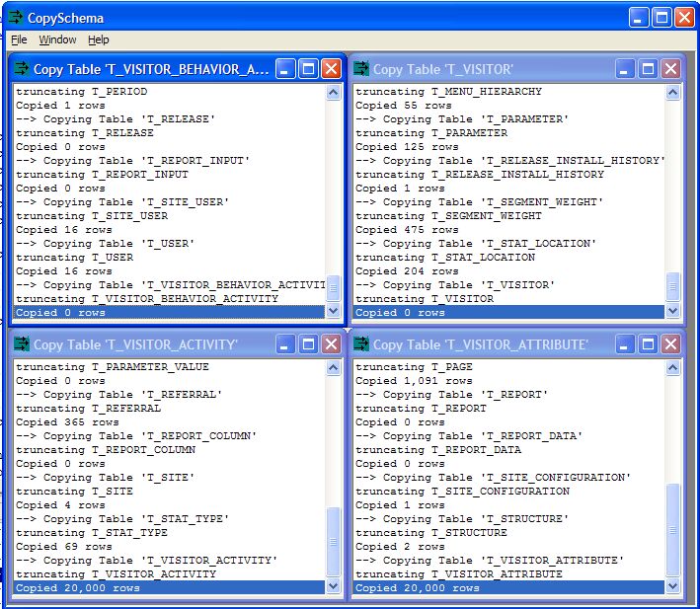Click the T_VISITOR_ACTIVITY window icon
This screenshot has width=700, height=609.
coord(22,344)
